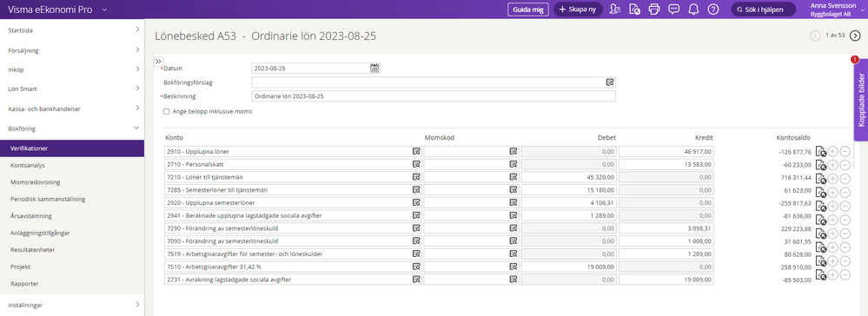Collapse the Bokföring menu section

pos(72,128)
